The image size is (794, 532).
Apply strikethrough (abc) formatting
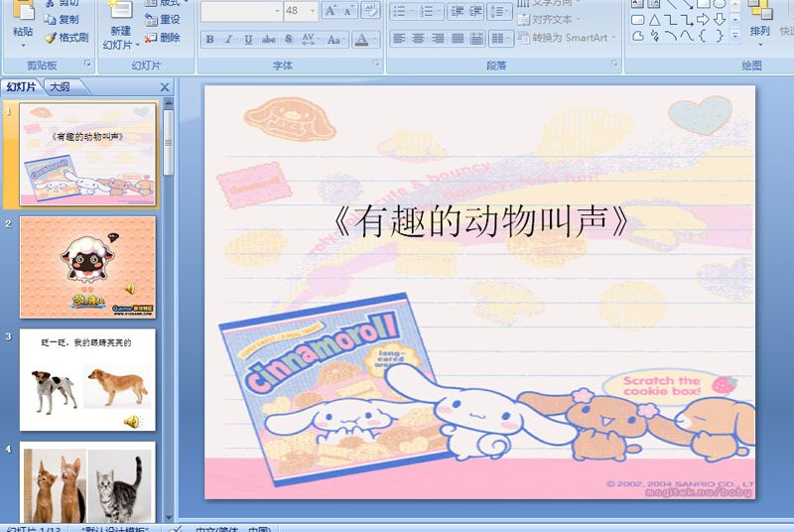point(268,39)
